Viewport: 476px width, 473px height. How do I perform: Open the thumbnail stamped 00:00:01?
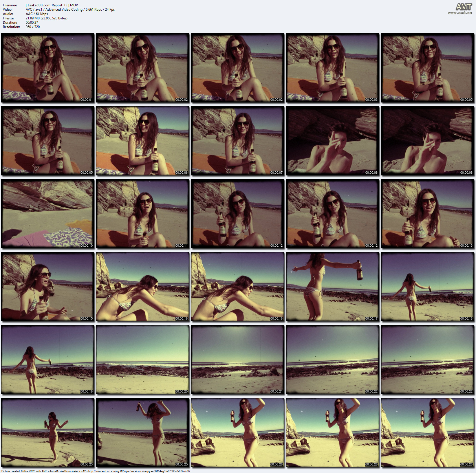pyautogui.click(x=48, y=68)
